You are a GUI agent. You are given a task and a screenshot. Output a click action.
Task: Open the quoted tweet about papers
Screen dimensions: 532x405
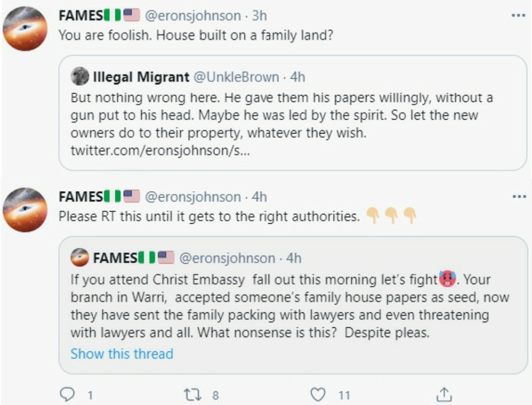tap(281, 116)
